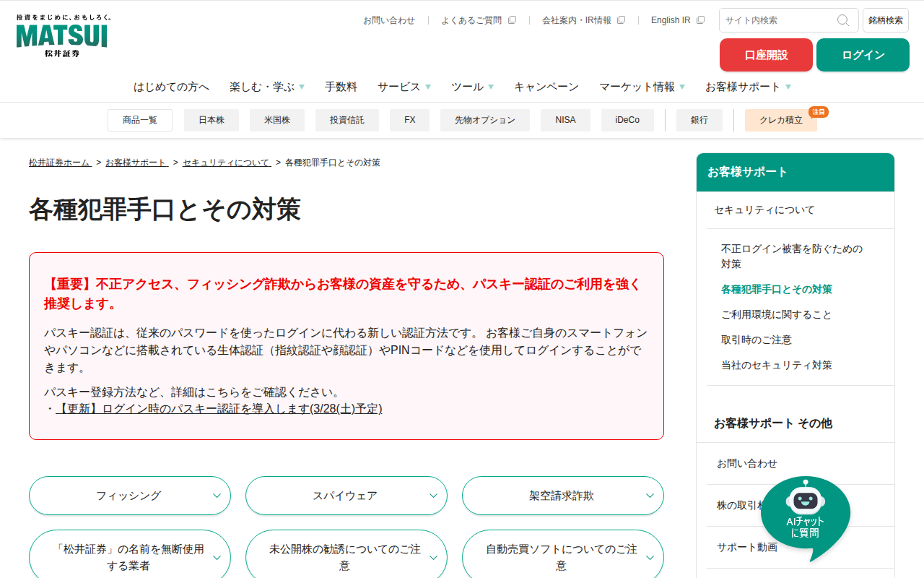Select the 日本株 product tab
Screen dimensions: 924x578
pyautogui.click(x=212, y=120)
